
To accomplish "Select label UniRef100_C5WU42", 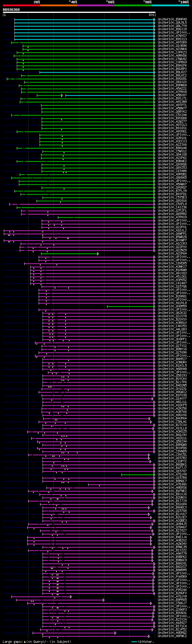I will pos(172,59).
